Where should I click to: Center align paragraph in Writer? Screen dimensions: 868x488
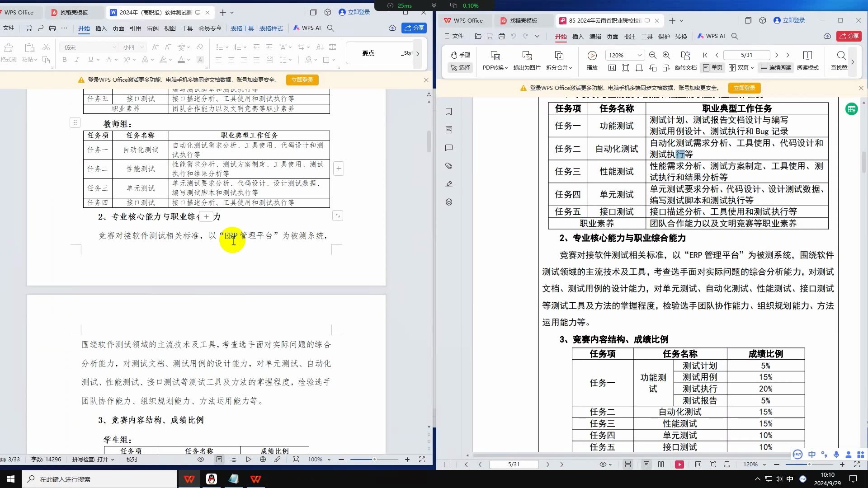click(231, 60)
